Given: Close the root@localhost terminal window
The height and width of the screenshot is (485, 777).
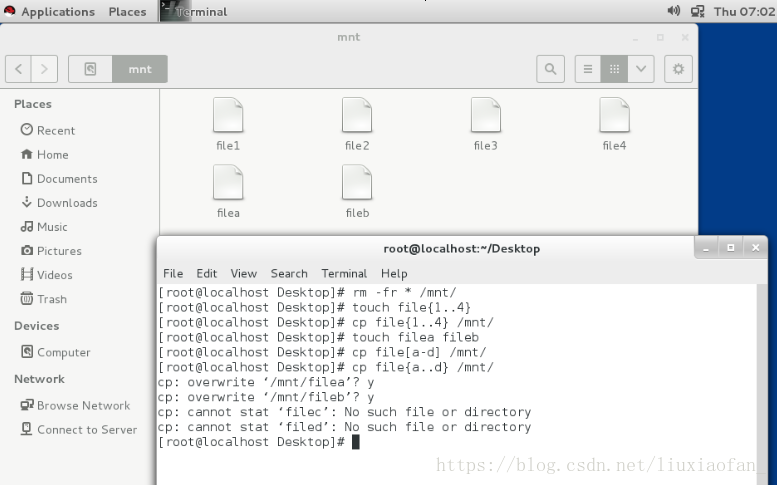Looking at the screenshot, I should tap(755, 248).
